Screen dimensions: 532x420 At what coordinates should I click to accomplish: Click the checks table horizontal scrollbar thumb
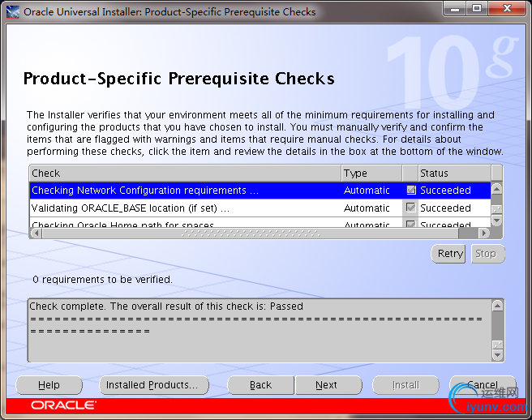(251, 233)
